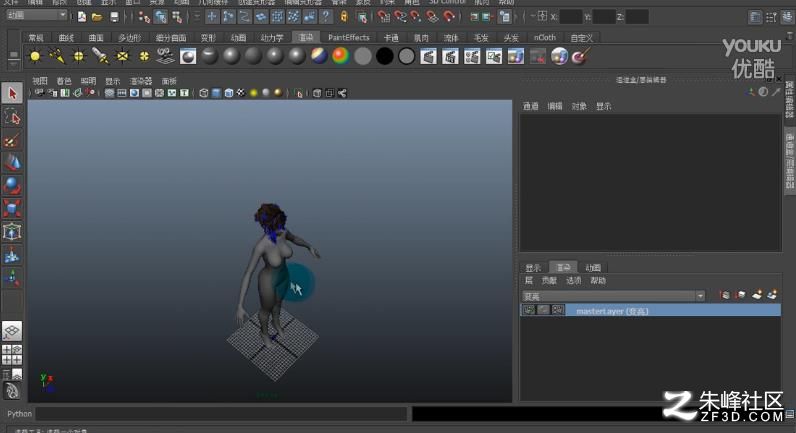Open the viewport 着色 menu
This screenshot has height=433, width=796.
click(x=64, y=81)
